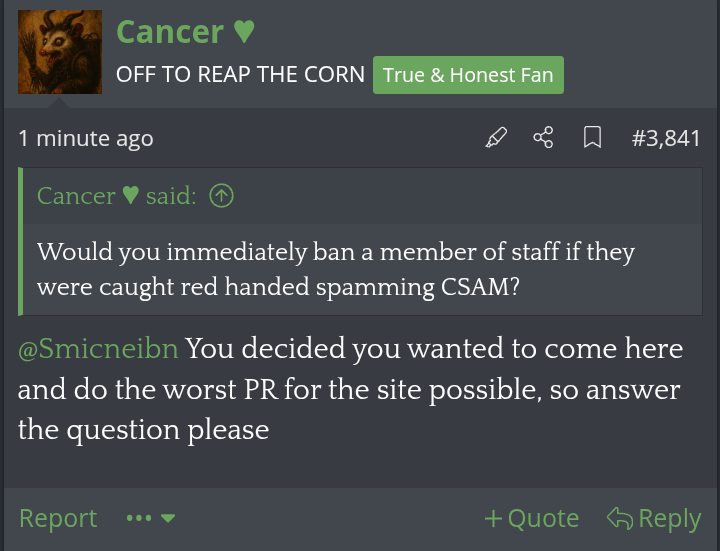720x551 pixels.
Task: Open post number #3,841 link
Action: 666,138
